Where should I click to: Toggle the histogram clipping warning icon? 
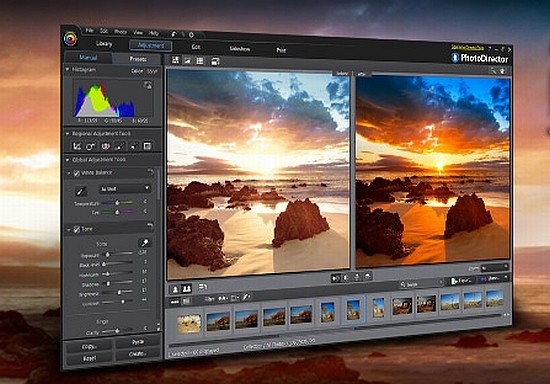(x=148, y=85)
